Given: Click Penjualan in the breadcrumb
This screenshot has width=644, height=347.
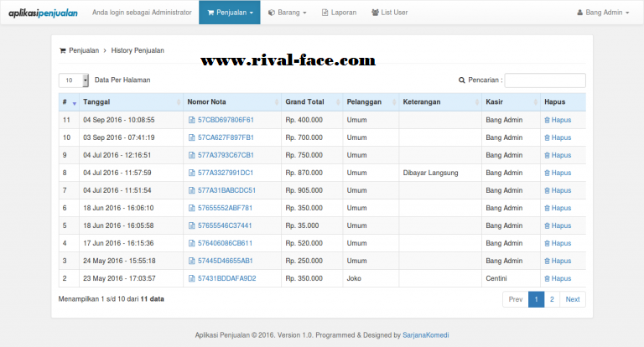Looking at the screenshot, I should click(84, 50).
